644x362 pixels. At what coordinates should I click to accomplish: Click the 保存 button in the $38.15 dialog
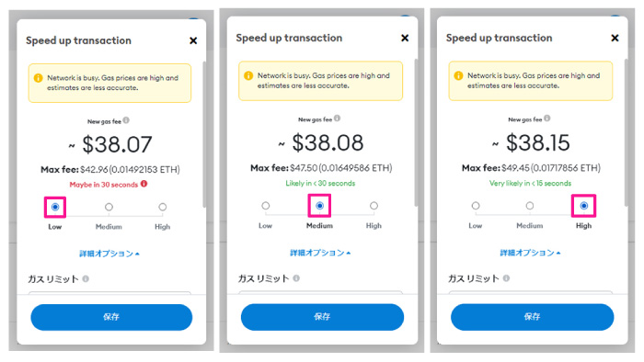533,316
